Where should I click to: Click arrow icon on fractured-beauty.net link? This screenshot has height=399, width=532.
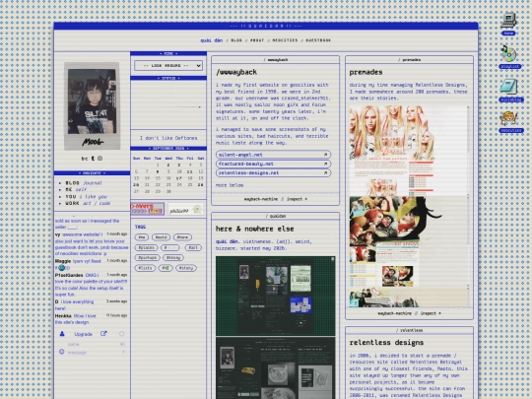(x=325, y=164)
